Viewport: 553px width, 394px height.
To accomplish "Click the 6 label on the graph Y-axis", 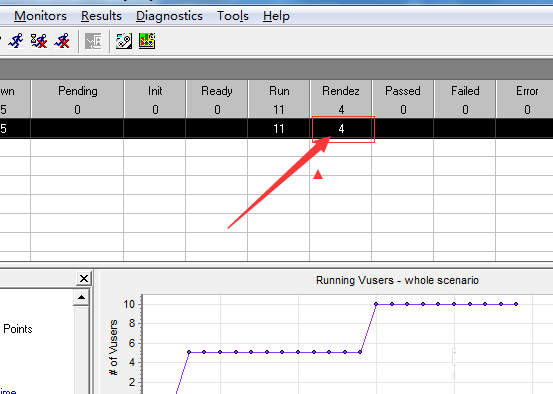I will point(132,343).
